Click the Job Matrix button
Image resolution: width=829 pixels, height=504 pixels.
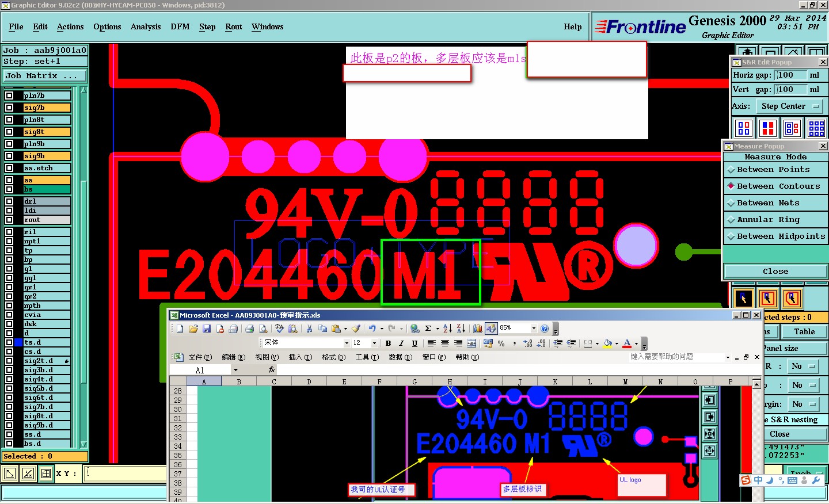tap(45, 76)
